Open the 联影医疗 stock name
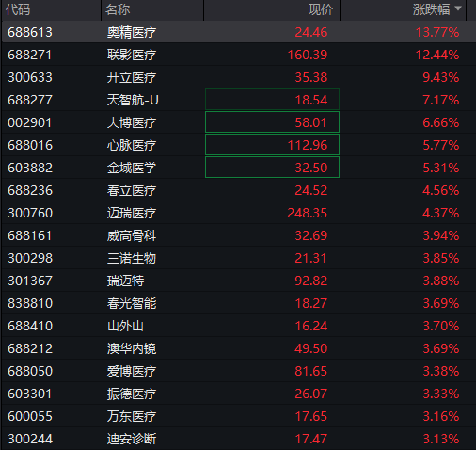Viewport: 476px width, 450px height. [x=132, y=55]
